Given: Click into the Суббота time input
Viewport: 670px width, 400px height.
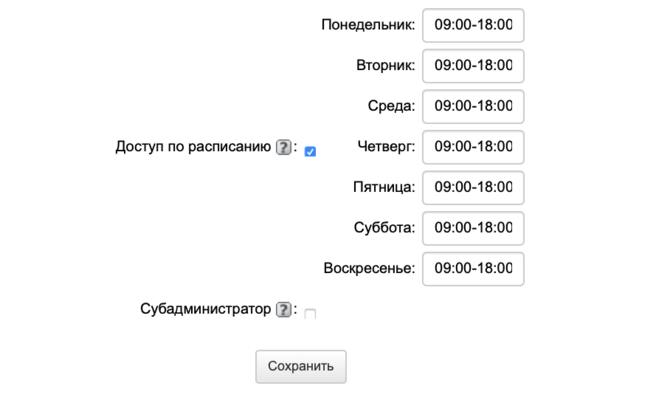Looking at the screenshot, I should [473, 228].
